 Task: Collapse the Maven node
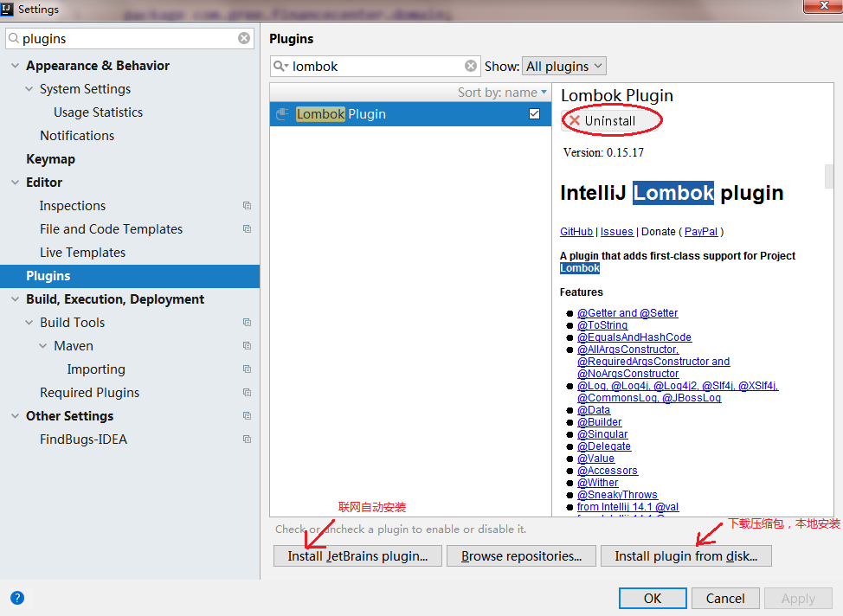43,345
